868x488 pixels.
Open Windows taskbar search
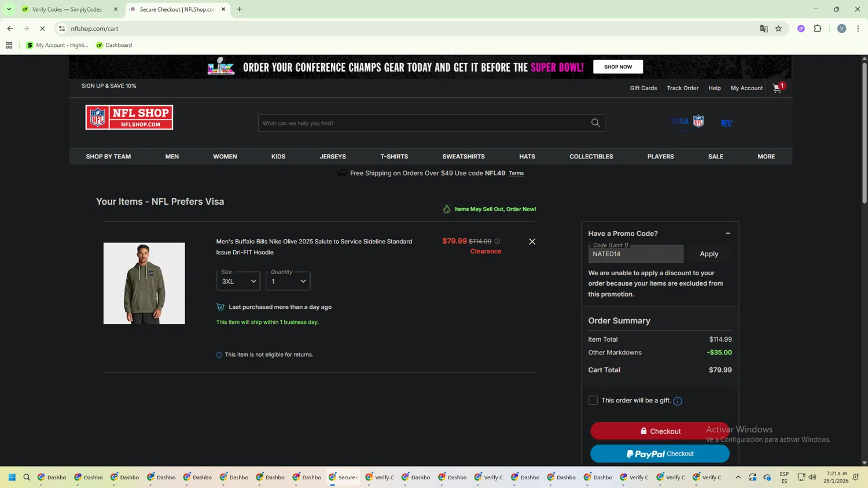click(27, 477)
